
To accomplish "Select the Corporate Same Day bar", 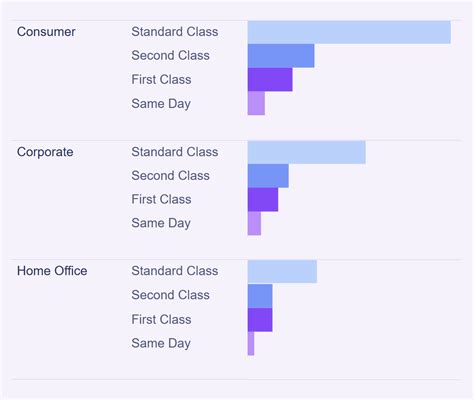I will pos(254,223).
